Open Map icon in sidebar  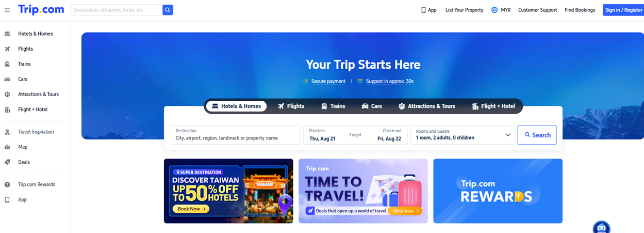pos(7,147)
